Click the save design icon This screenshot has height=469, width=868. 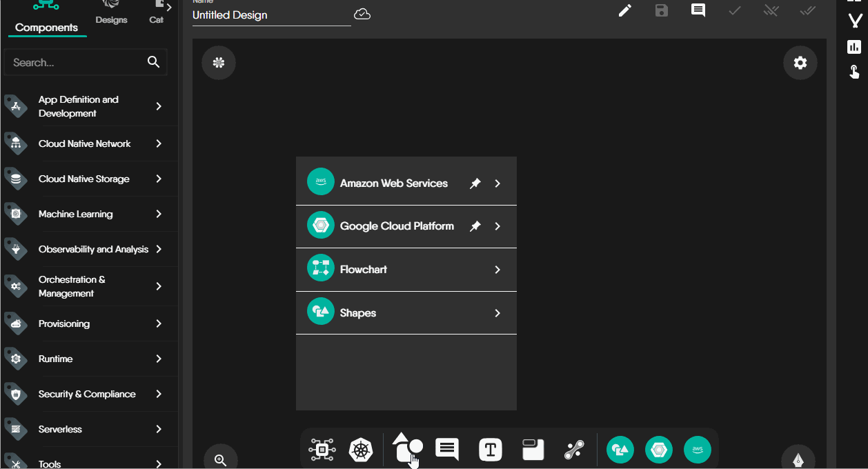(662, 10)
